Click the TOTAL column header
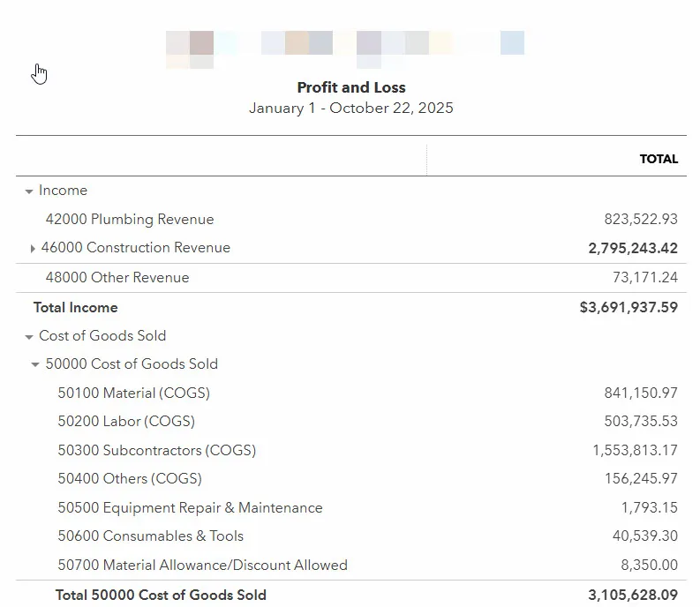The image size is (700, 607). (x=659, y=159)
